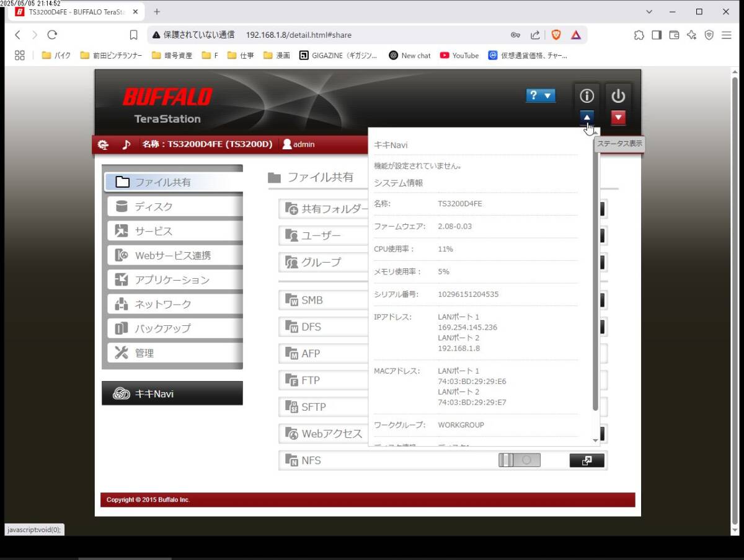Open the GIGAZINE bookmark
Image resolution: width=744 pixels, height=560 pixels.
(x=339, y=55)
